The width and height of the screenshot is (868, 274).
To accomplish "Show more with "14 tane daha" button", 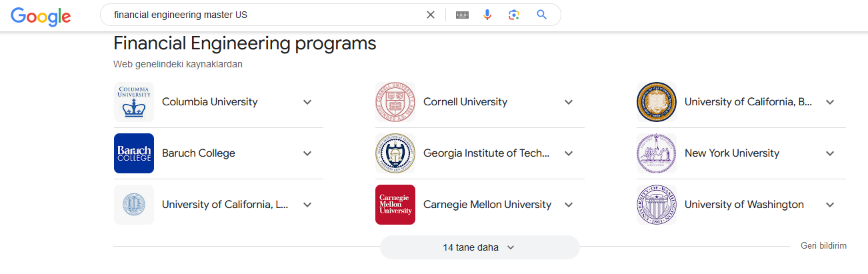I will (x=479, y=247).
